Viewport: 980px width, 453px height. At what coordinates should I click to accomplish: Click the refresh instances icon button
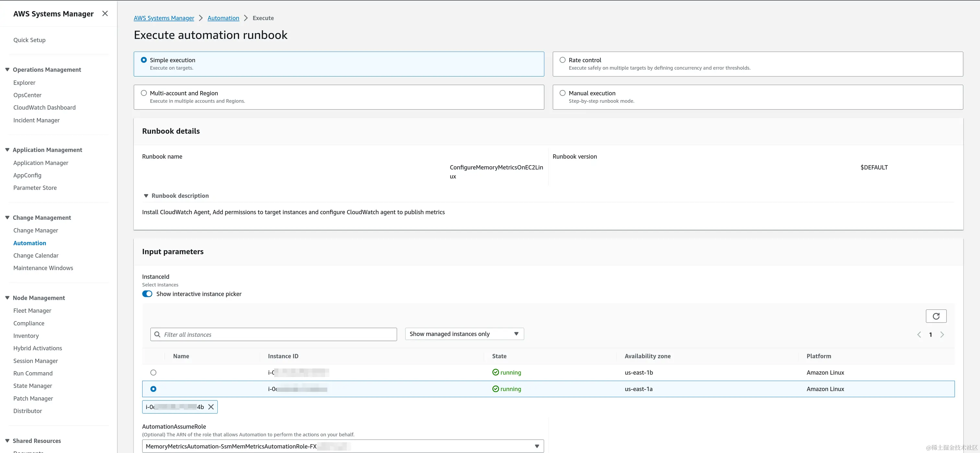click(936, 316)
